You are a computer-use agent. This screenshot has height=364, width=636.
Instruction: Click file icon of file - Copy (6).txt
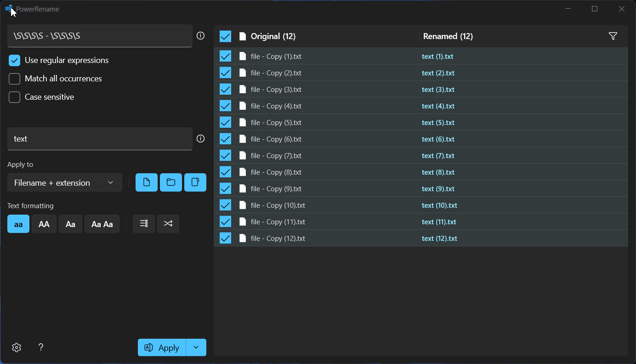243,139
